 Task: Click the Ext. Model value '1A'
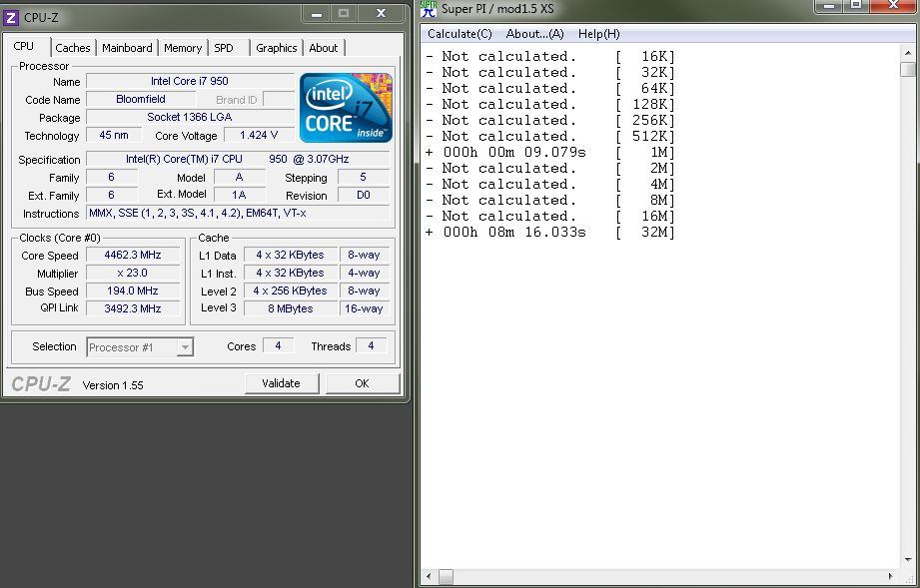[239, 196]
